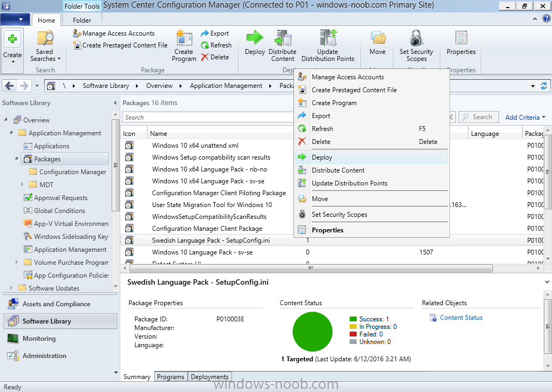Click Manage Access Accounts in the ribbon
Image resolution: width=552 pixels, height=392 pixels.
coord(114,33)
